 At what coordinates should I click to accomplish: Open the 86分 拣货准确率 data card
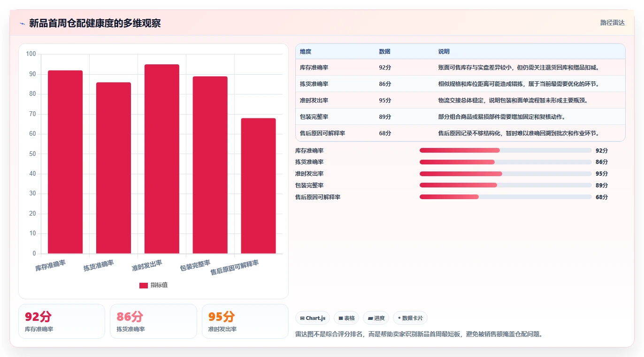153,321
